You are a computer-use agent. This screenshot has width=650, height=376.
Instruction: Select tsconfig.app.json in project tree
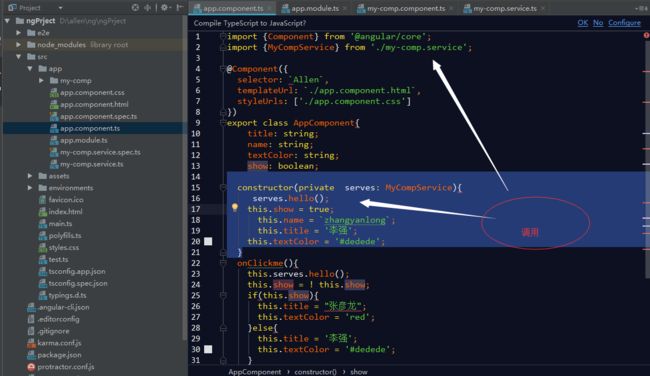click(77, 272)
